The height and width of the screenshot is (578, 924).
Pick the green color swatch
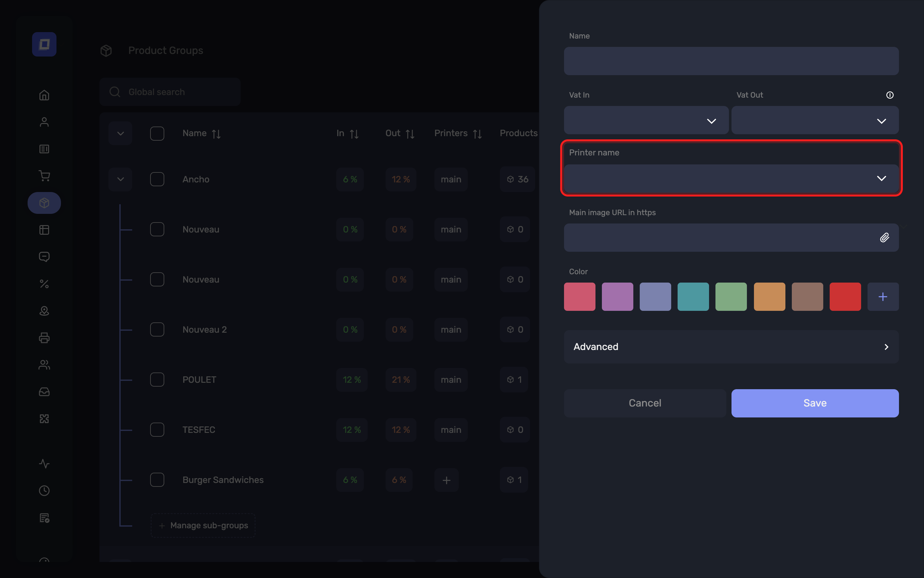pyautogui.click(x=731, y=297)
